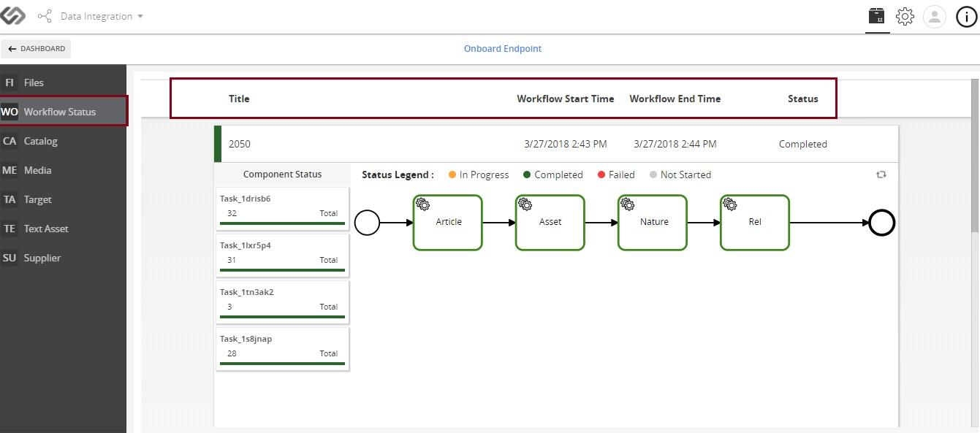The image size is (980, 433).
Task: Click the TA badge icon
Action: (10, 199)
